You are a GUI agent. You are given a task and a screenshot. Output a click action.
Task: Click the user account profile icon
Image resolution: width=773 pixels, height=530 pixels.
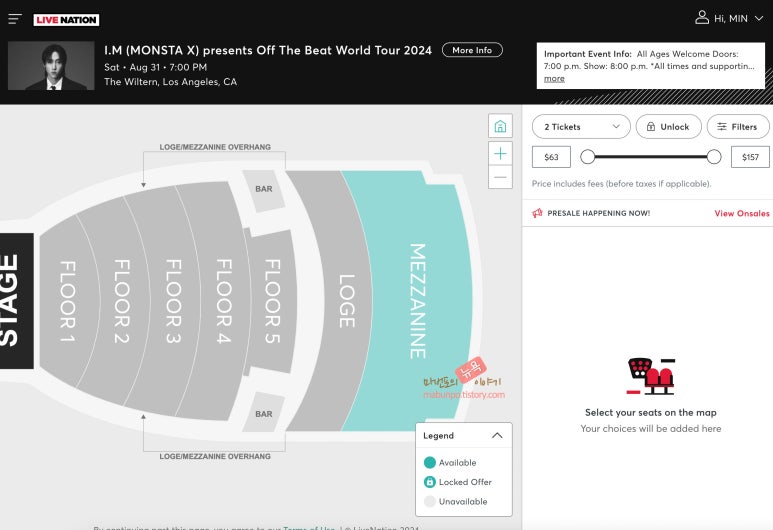coord(702,18)
